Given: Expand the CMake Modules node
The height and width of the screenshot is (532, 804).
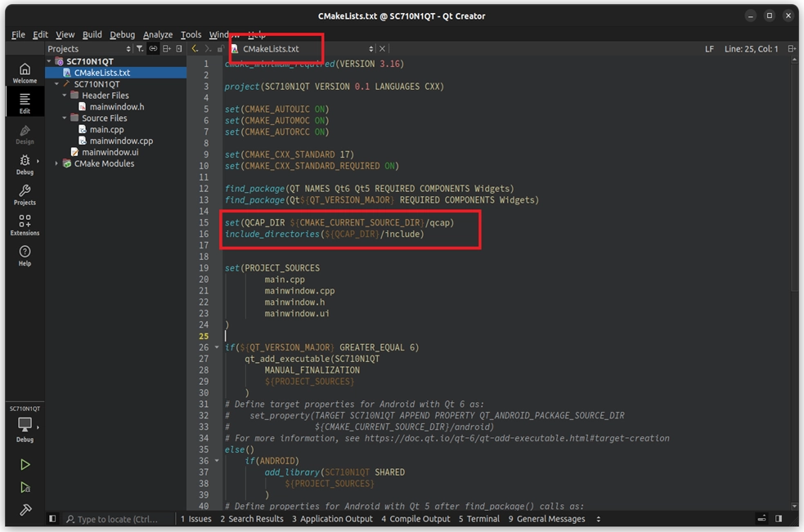Looking at the screenshot, I should pos(56,163).
